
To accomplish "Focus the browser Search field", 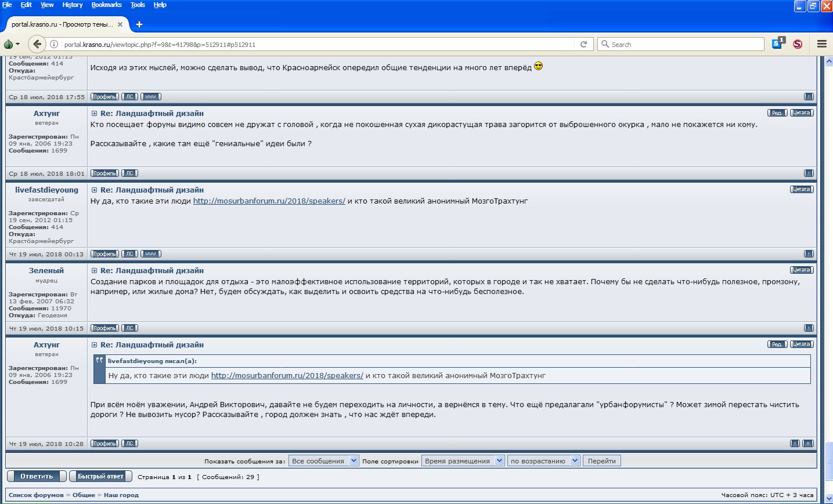I will pos(681,44).
